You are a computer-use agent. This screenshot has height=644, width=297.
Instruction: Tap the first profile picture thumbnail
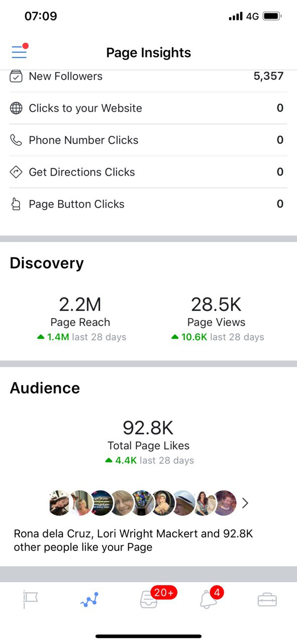61,503
